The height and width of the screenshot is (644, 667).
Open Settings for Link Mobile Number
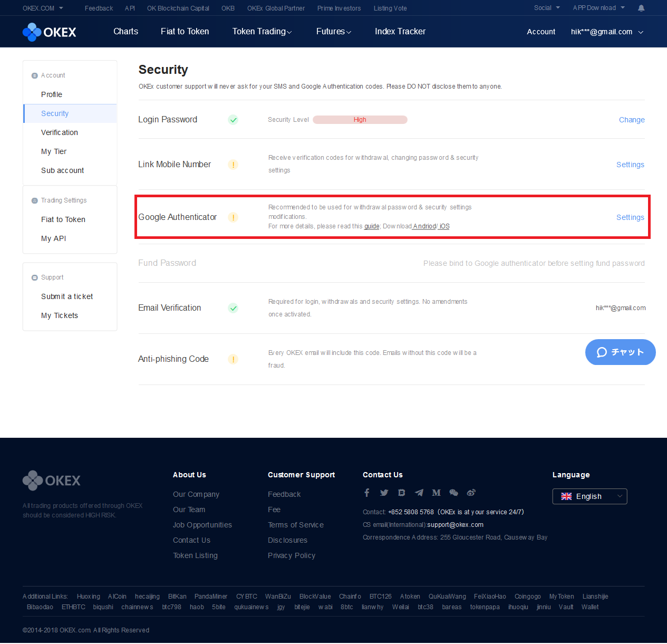click(x=630, y=165)
